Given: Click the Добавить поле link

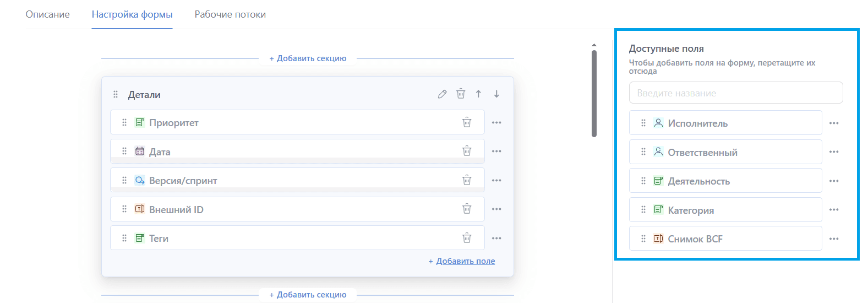Looking at the screenshot, I should coord(465,261).
